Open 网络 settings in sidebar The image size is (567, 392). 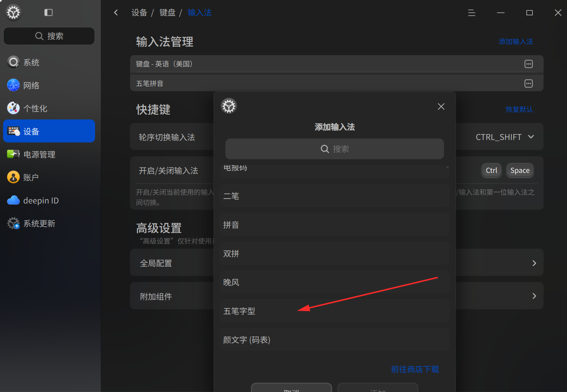click(x=49, y=85)
